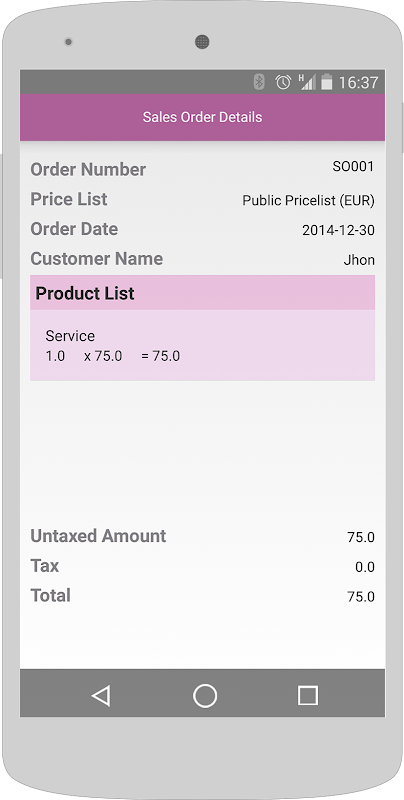Open recent apps with the square button

(x=308, y=695)
